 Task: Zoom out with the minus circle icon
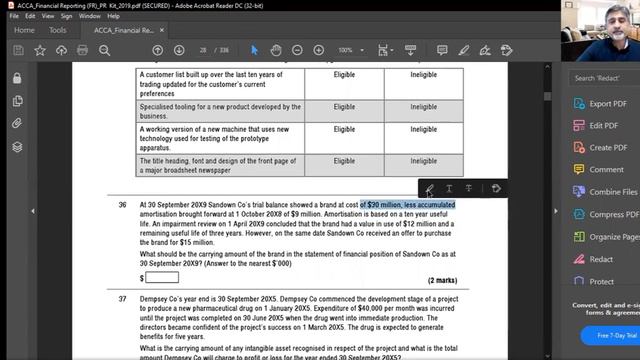297,50
